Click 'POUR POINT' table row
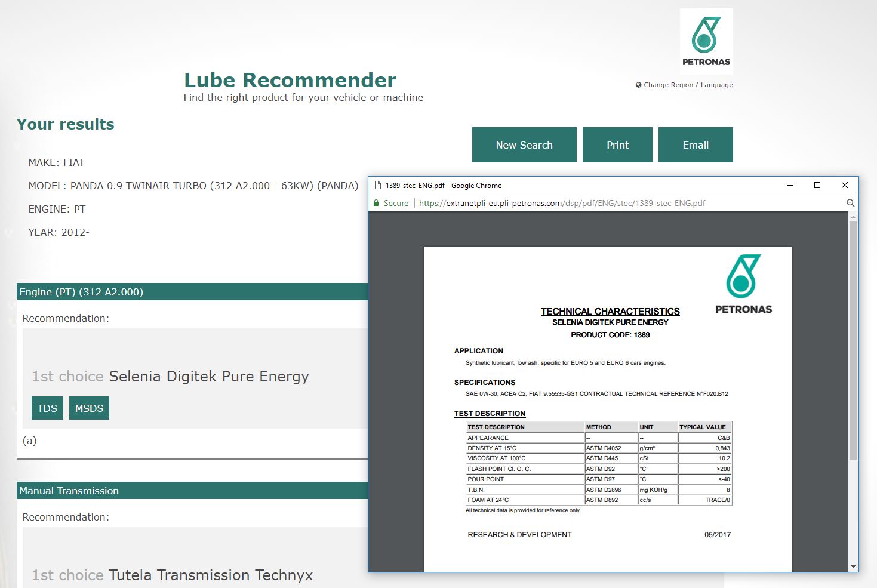 click(x=599, y=479)
